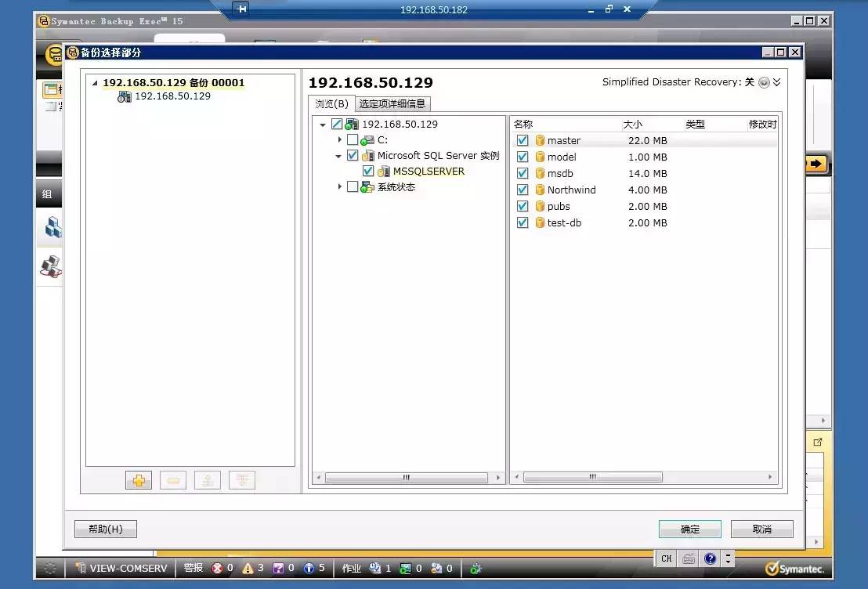Click right arrow of database list scrollbar

[x=770, y=477]
